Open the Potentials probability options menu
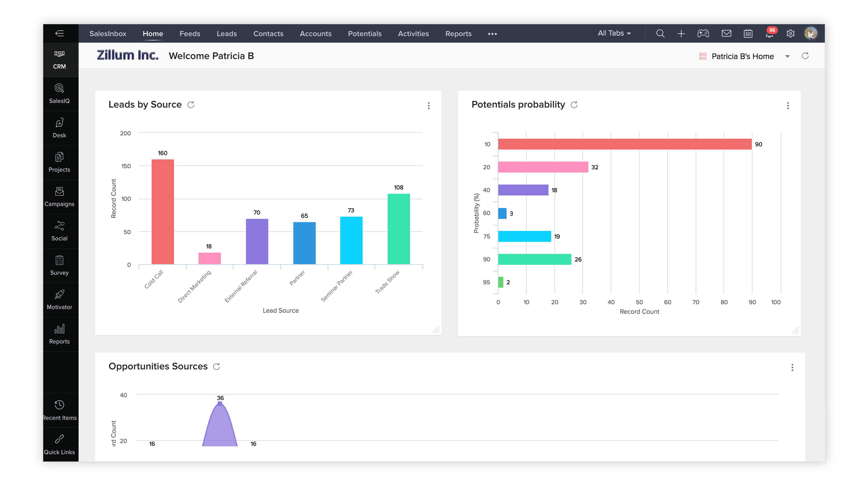Viewport: 868px width, 486px height. (788, 105)
